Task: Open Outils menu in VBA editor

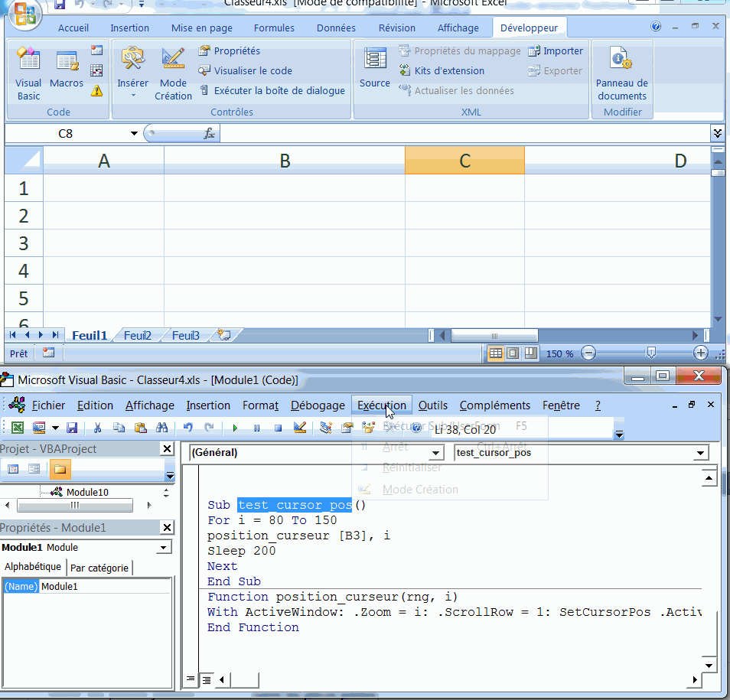Action: coord(432,405)
